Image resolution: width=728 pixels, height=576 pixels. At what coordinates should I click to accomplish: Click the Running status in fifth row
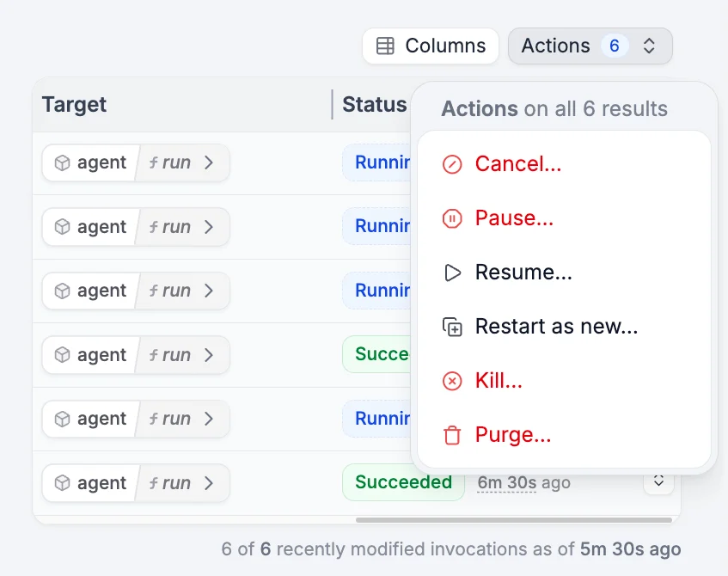pyautogui.click(x=376, y=419)
